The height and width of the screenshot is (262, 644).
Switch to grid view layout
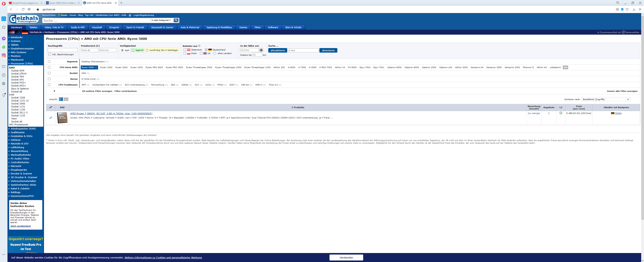coord(66,99)
